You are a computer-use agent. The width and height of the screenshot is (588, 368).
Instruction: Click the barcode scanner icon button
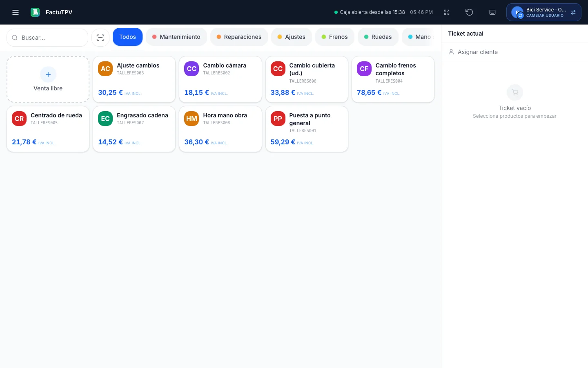[100, 38]
